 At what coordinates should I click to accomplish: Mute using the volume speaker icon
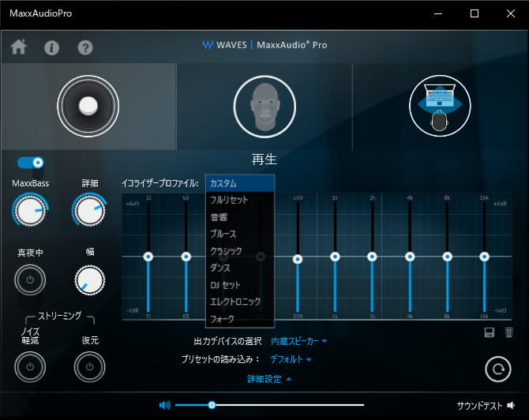coord(165,405)
